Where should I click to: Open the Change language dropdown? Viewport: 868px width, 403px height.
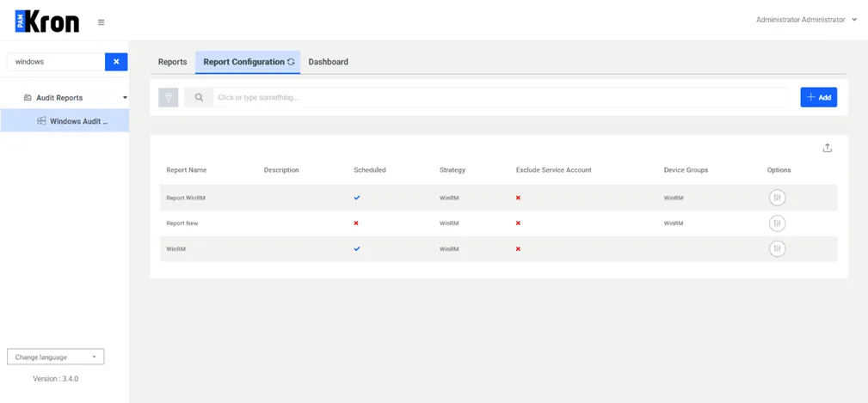point(55,357)
